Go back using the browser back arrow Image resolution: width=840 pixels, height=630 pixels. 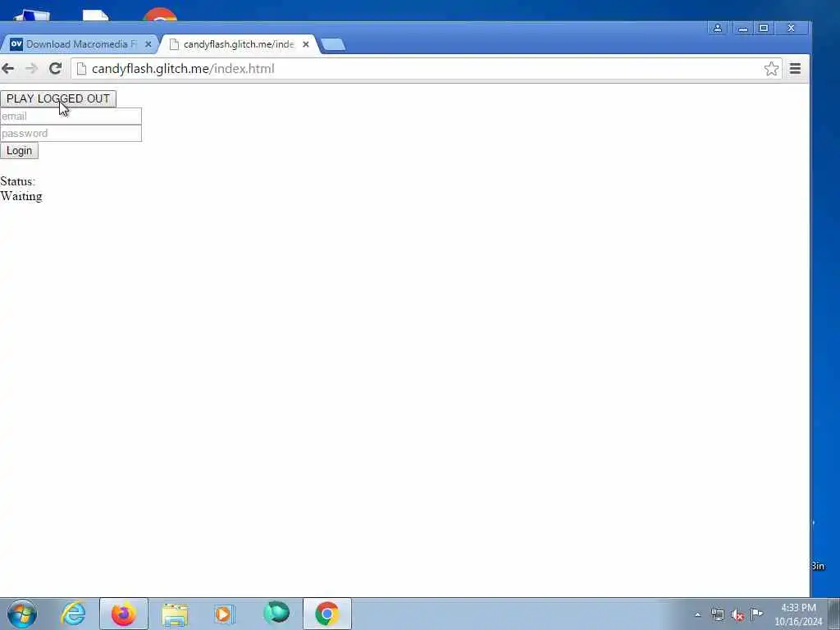pyautogui.click(x=7, y=69)
